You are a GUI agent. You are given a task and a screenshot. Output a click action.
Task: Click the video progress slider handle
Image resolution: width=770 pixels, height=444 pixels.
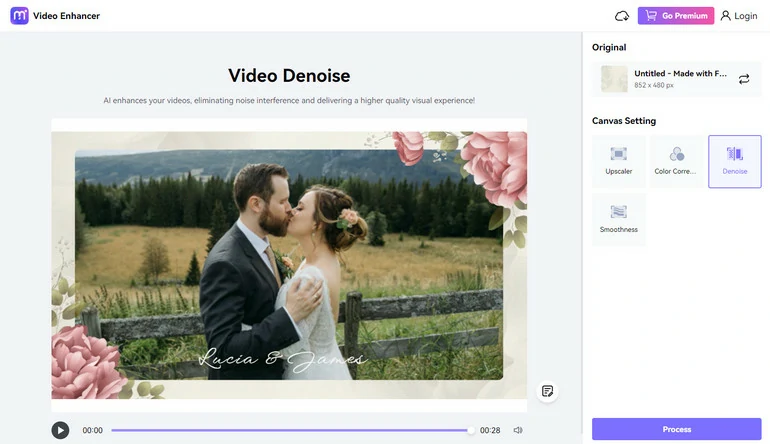point(471,430)
